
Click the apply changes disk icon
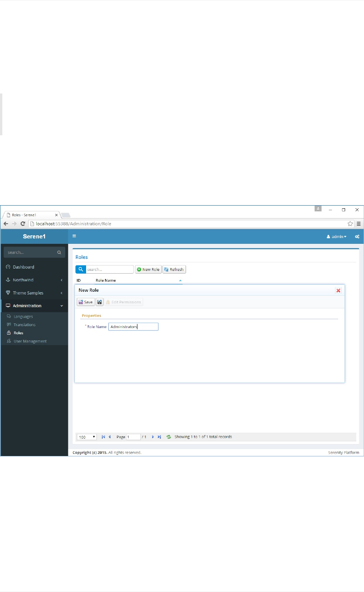point(100,302)
